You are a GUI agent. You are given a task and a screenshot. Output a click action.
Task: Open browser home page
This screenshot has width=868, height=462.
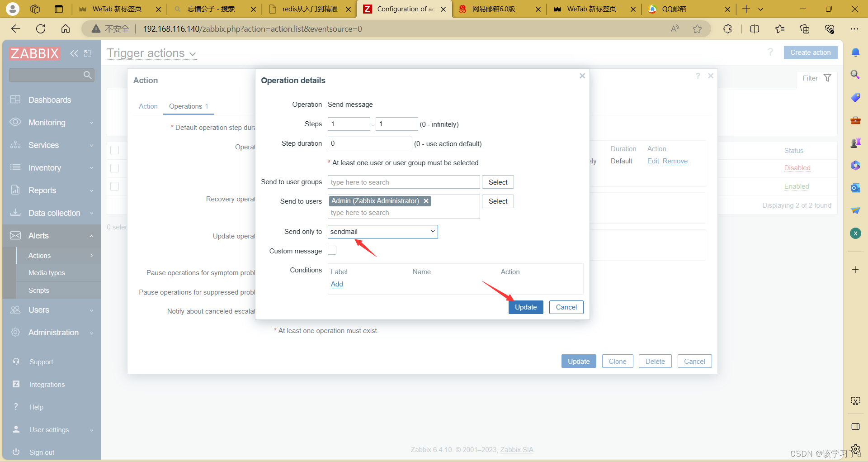[66, 29]
